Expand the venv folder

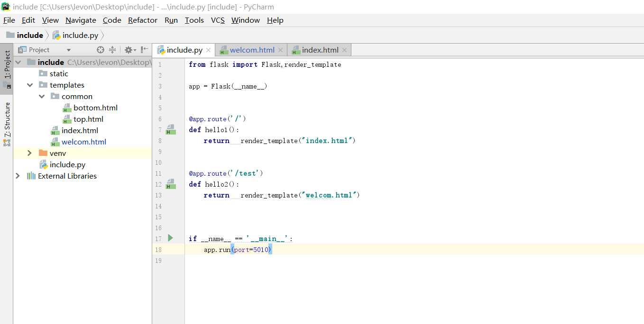[x=30, y=153]
